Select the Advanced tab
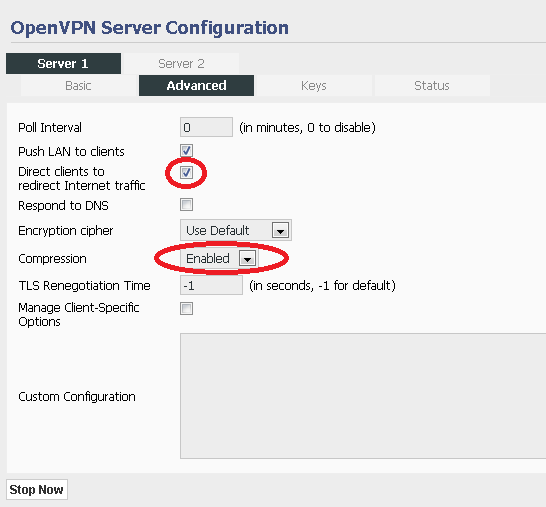The height and width of the screenshot is (507, 546). point(196,86)
